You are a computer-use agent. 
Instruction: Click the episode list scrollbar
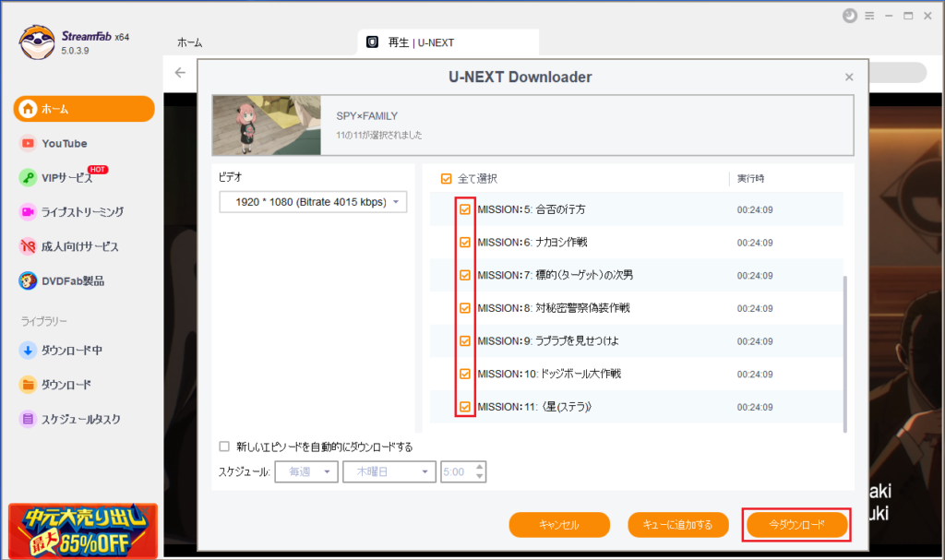845,354
